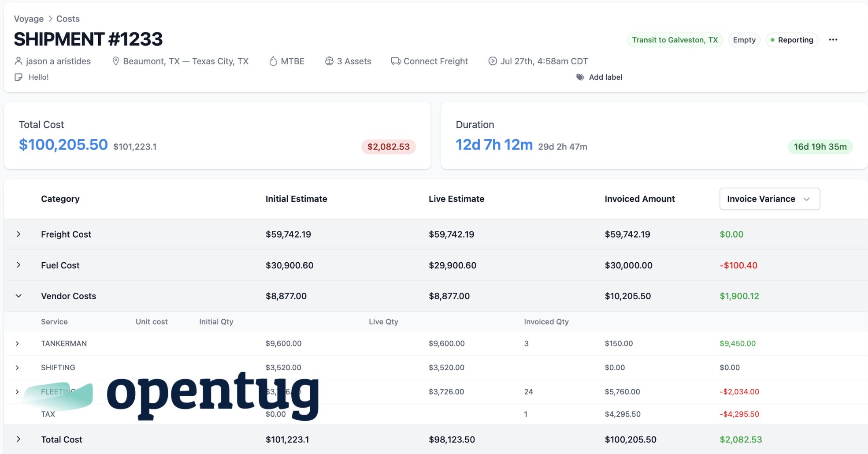Click the $1,900.12 Vendor Costs variance
This screenshot has width=868, height=454.
click(x=739, y=296)
